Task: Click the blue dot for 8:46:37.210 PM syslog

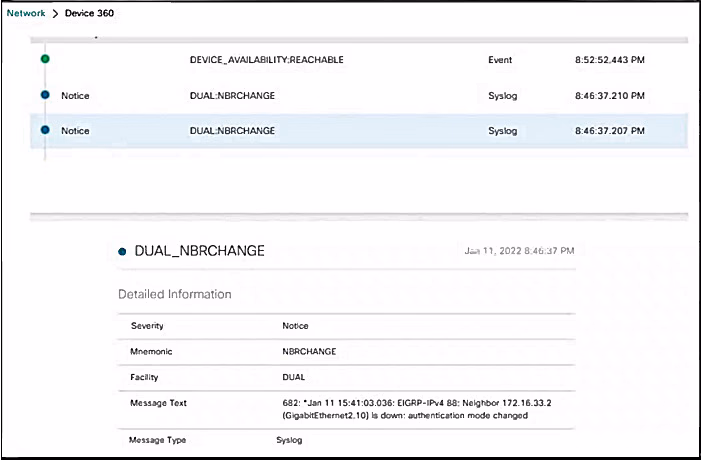Action: click(x=45, y=94)
